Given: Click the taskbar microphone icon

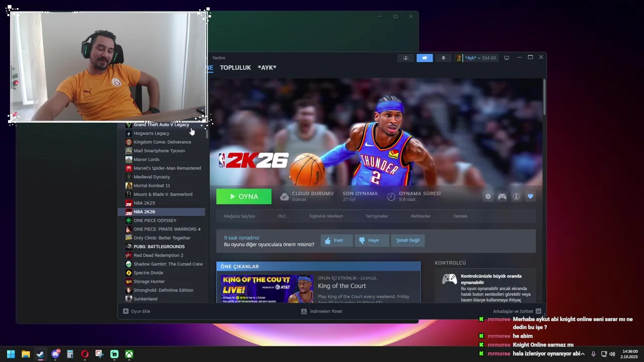Looking at the screenshot, I should click(x=593, y=354).
